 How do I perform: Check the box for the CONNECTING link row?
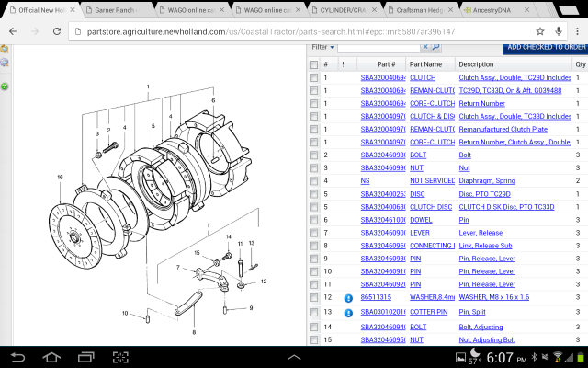pyautogui.click(x=313, y=246)
